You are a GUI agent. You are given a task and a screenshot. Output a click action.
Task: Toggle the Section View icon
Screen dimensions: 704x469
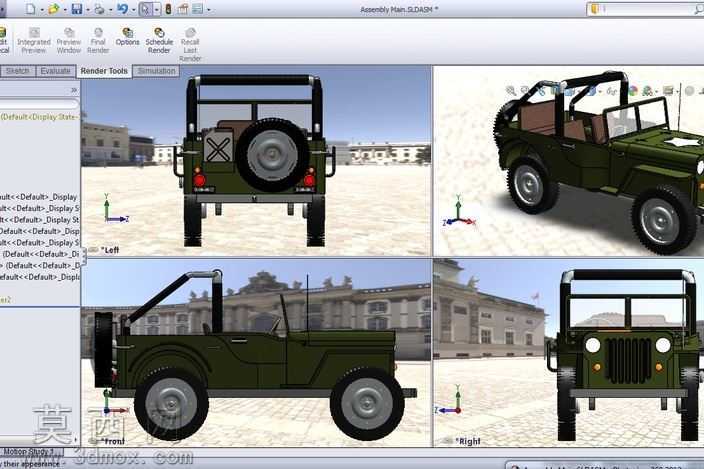pyautogui.click(x=556, y=91)
